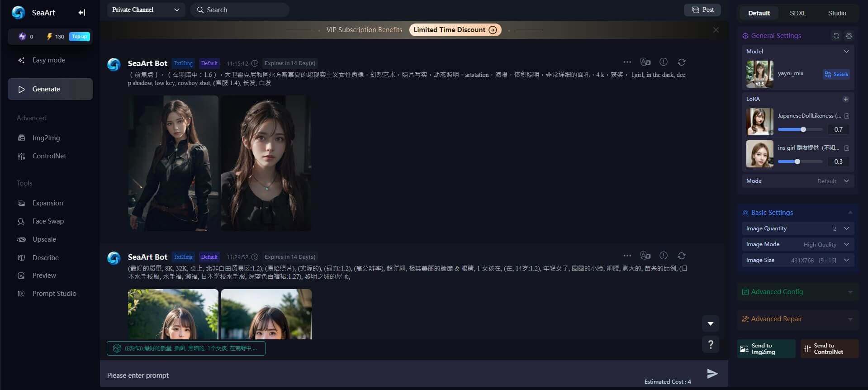Click the yayoi_mix model thumbnail
The width and height of the screenshot is (868, 390).
click(760, 74)
